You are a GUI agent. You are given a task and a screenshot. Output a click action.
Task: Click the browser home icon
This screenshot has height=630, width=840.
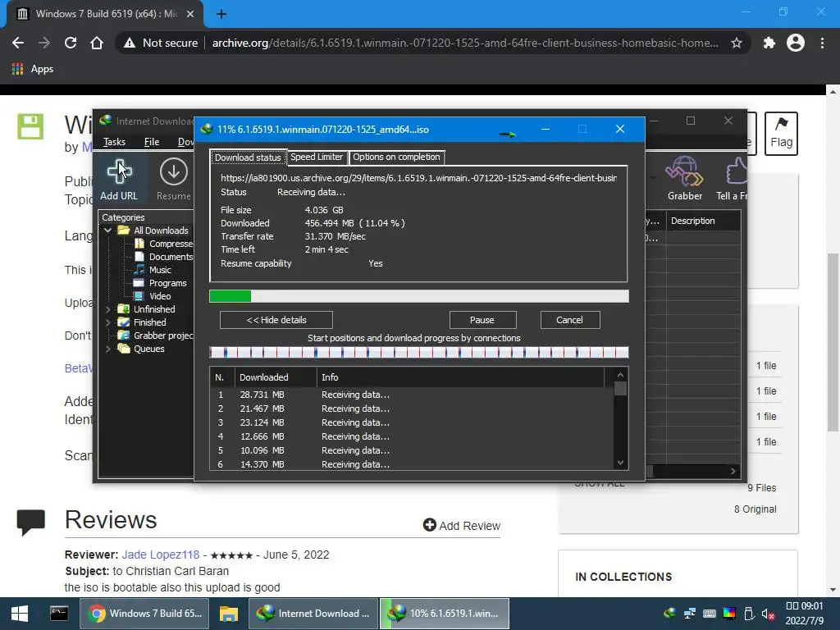click(x=97, y=43)
